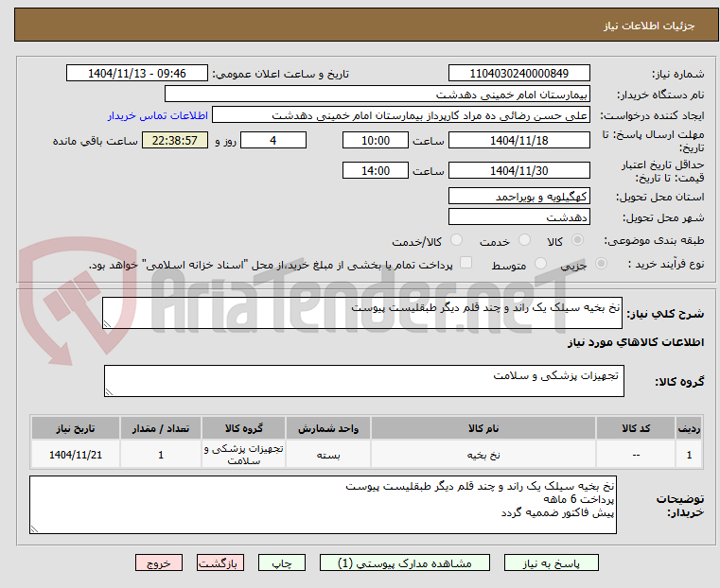Click the چاپ print button

point(282,562)
